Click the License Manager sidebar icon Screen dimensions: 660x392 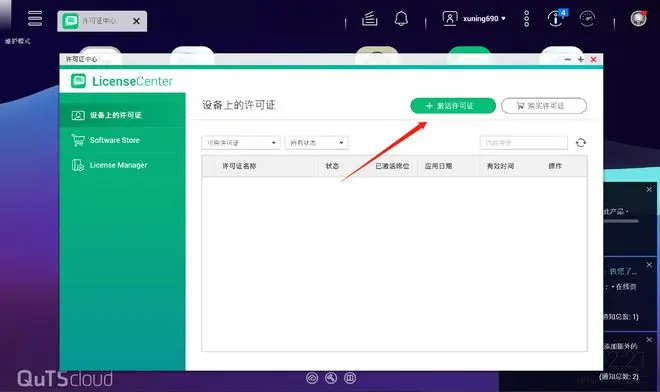pos(78,165)
